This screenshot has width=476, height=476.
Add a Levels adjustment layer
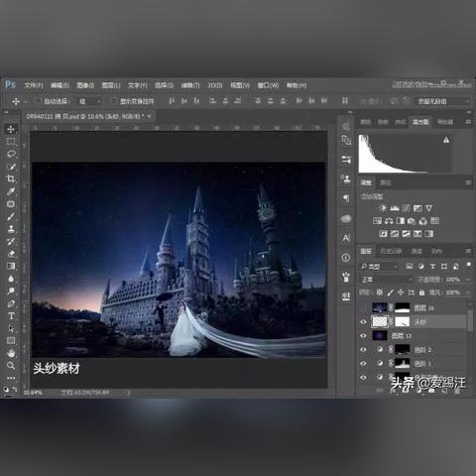(395, 208)
